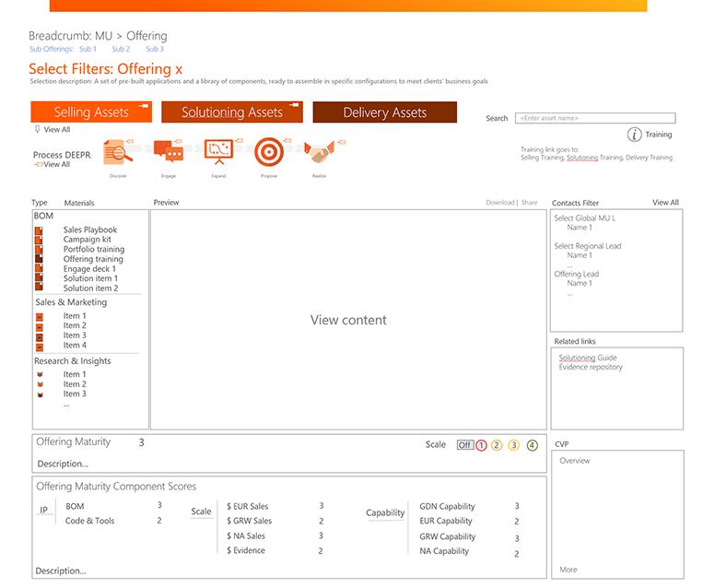This screenshot has height=588, width=703.
Task: Expand Select Global MU L filter
Action: pos(584,218)
